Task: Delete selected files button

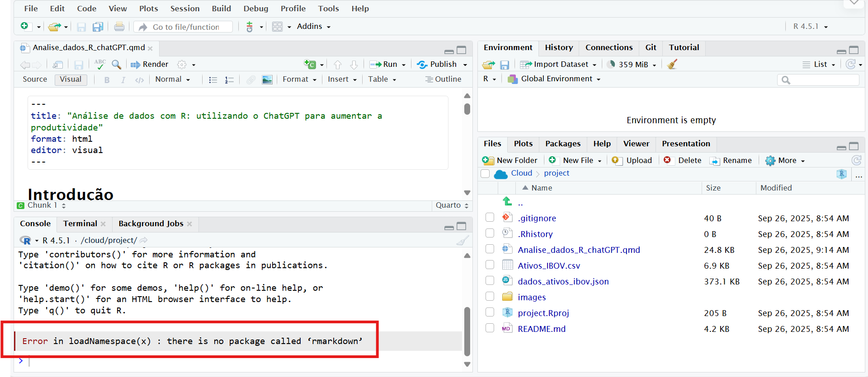Action: tap(682, 161)
